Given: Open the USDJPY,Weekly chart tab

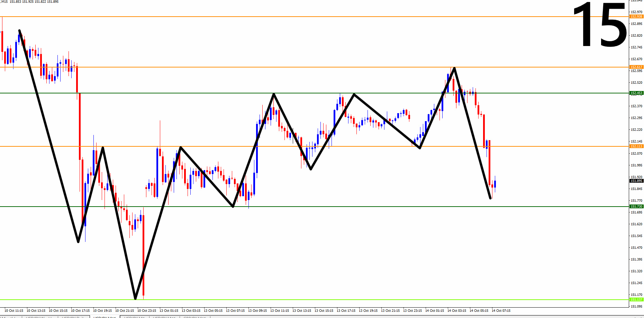Looking at the screenshot, I should pyautogui.click(x=40, y=317).
